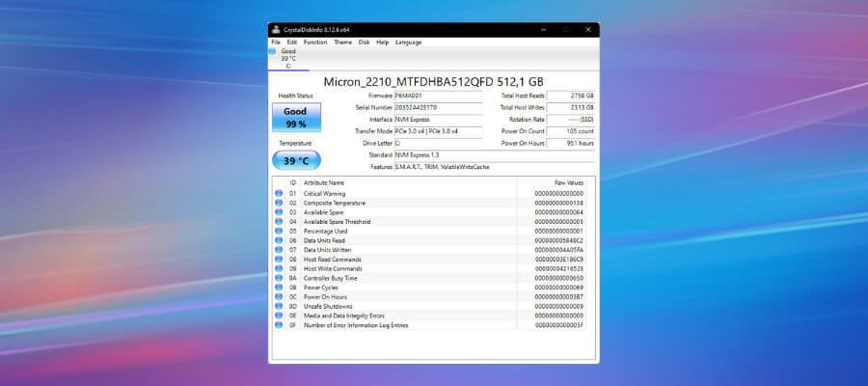Viewport: 868px width, 386px height.
Task: Open the Language menu
Action: [x=409, y=42]
